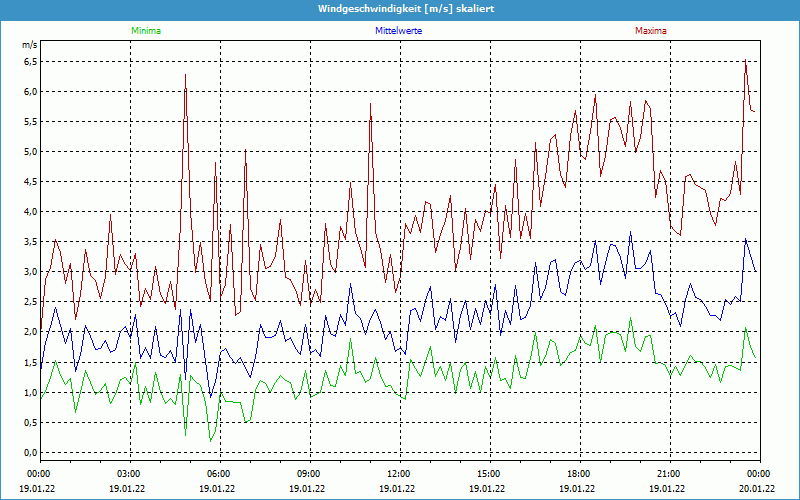Click the red Maxima spike near 11:00
Viewport: 800px width, 500px height.
pos(370,104)
